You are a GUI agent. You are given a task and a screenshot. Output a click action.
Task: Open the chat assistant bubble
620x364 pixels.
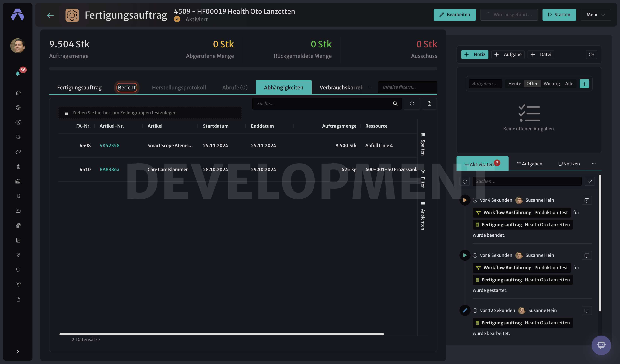coord(601,345)
